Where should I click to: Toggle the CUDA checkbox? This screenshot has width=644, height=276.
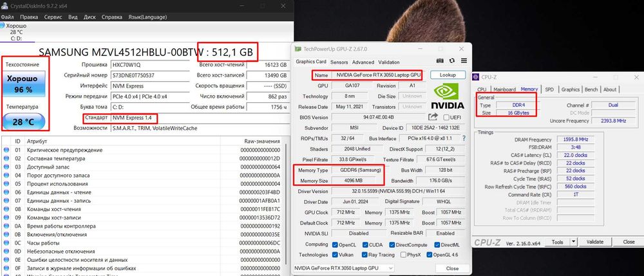click(x=365, y=245)
